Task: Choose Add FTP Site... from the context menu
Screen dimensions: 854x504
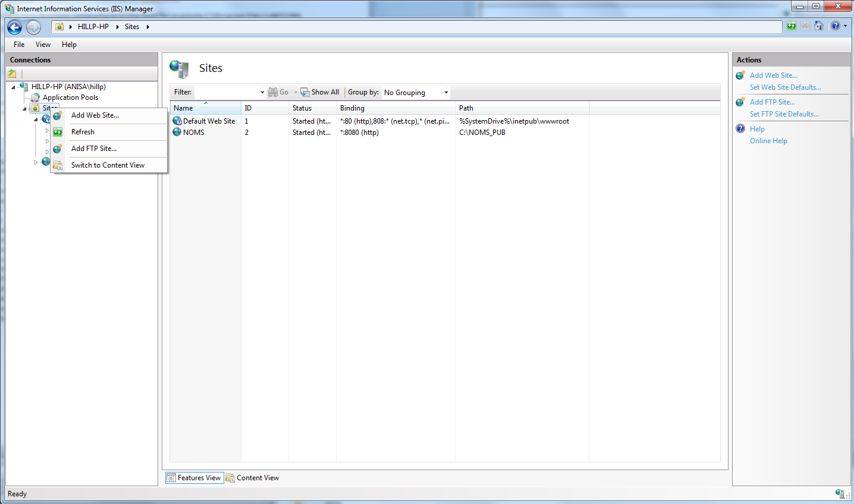Action: (109, 149)
